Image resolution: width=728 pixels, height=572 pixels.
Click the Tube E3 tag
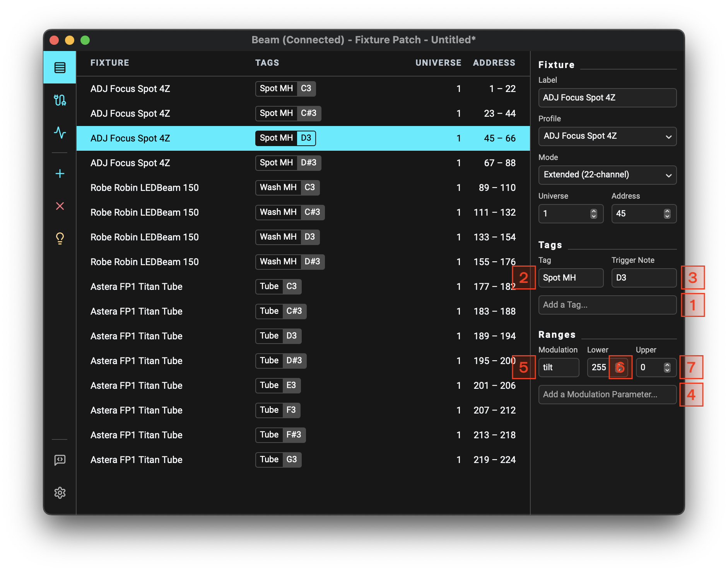click(x=278, y=386)
